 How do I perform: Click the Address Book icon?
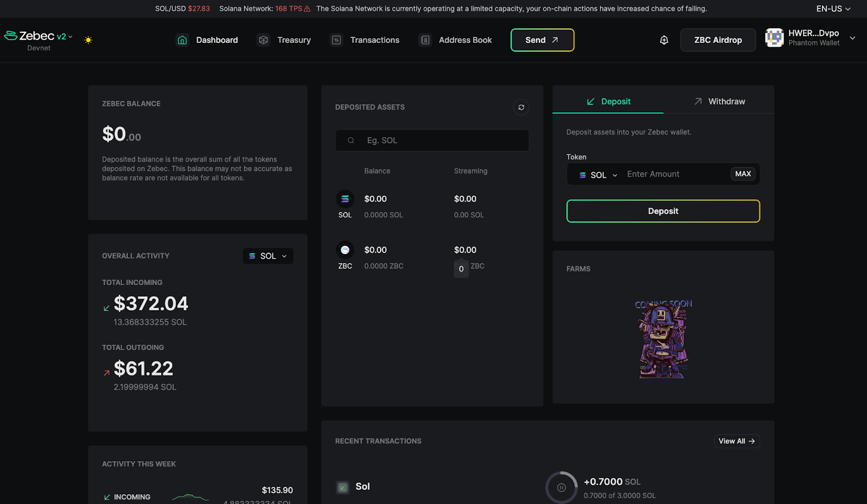click(x=425, y=40)
